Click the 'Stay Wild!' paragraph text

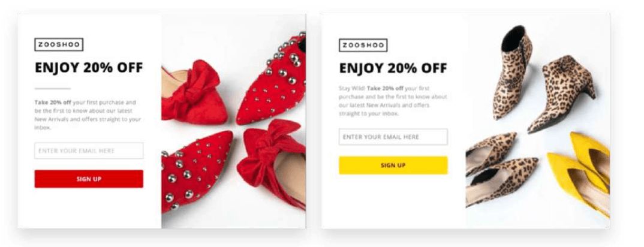click(x=393, y=100)
